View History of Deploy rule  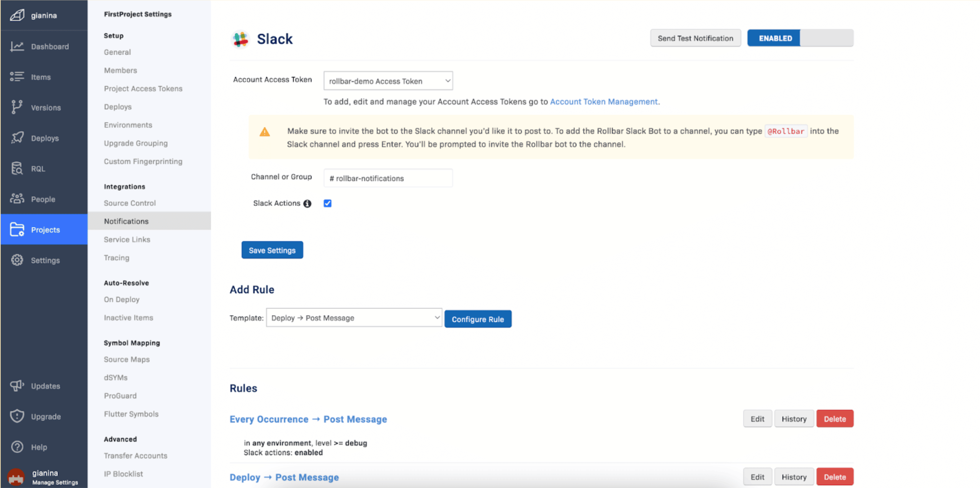click(x=794, y=477)
